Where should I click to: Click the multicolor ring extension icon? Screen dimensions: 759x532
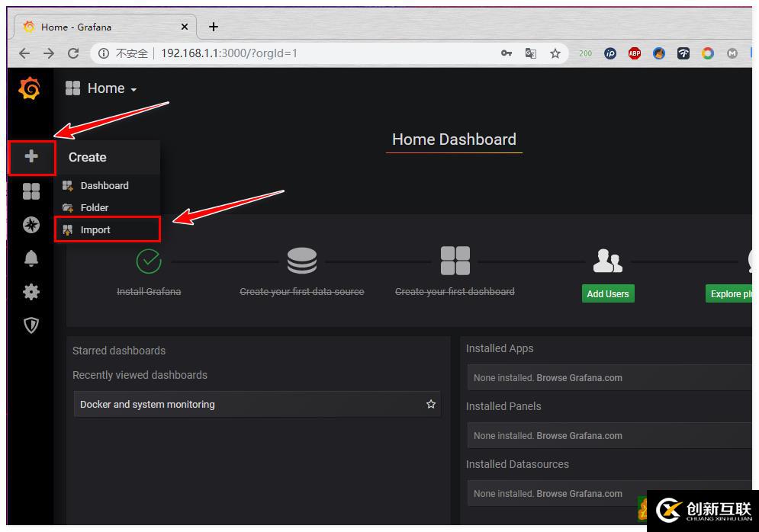[x=708, y=53]
